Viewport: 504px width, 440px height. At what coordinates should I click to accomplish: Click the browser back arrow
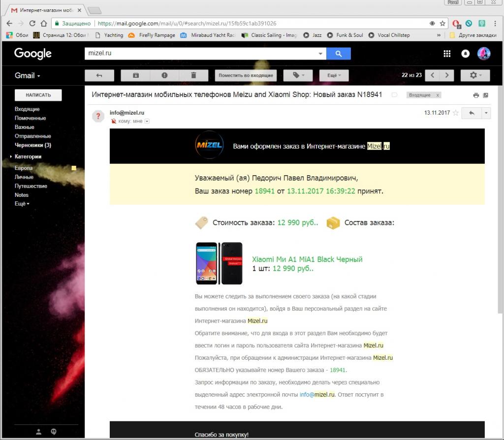coord(9,24)
